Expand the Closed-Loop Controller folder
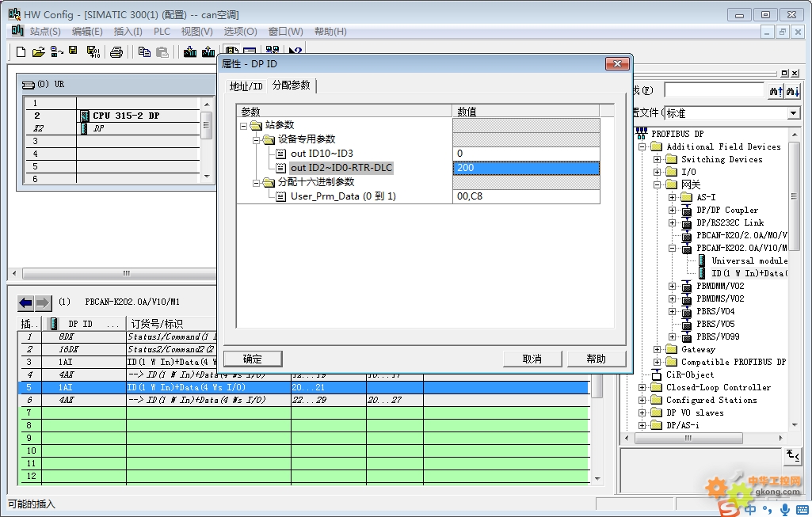 coord(642,388)
